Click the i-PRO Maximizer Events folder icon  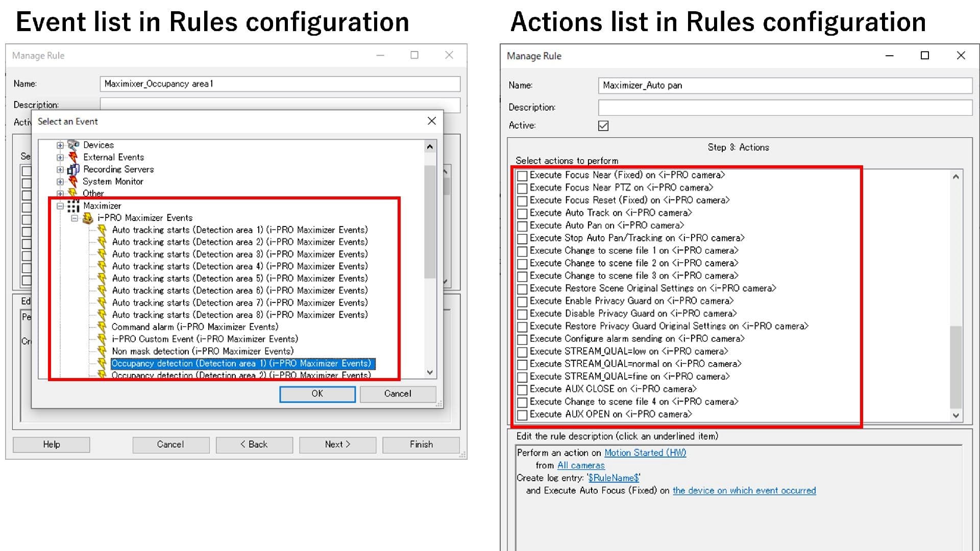[88, 218]
